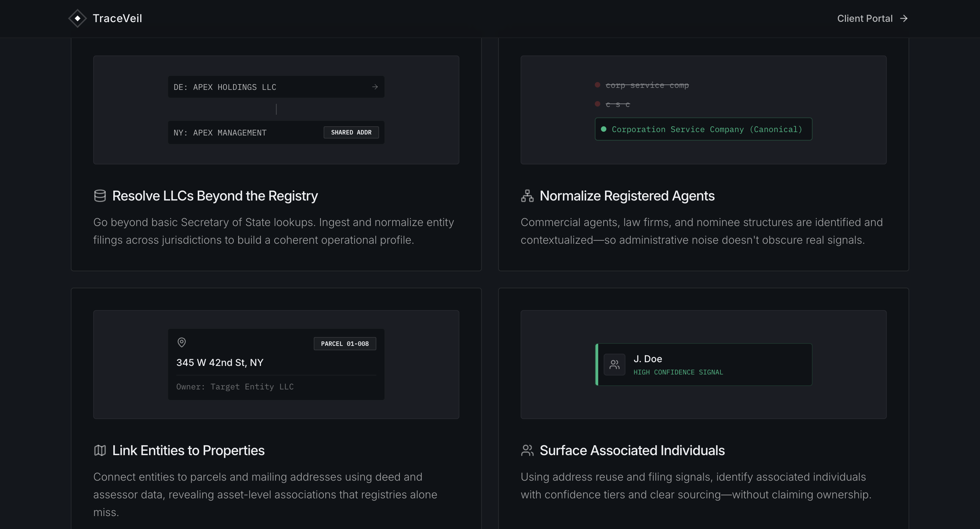Viewport: 980px width, 529px height.
Task: Click the map icon beside Link Entities heading
Action: (100, 450)
